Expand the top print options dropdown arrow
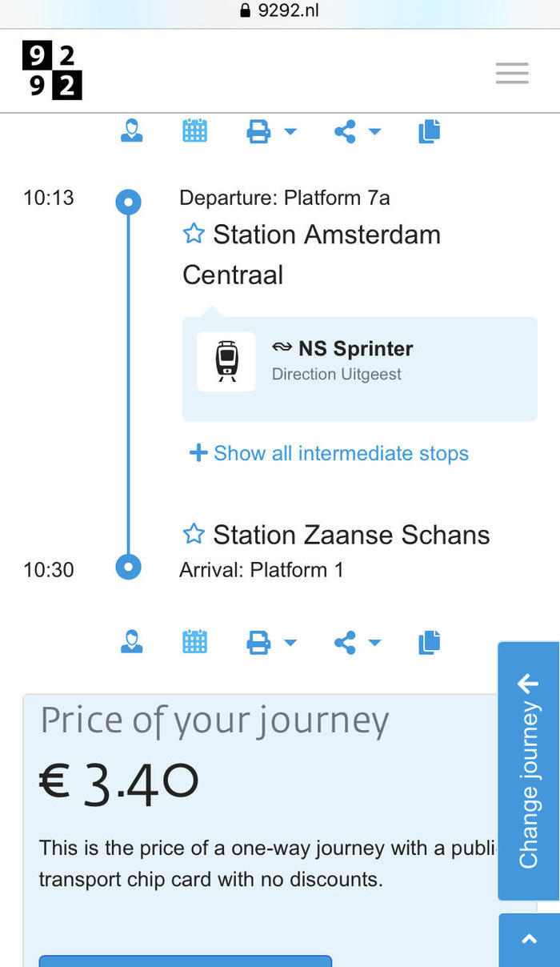The height and width of the screenshot is (967, 560). click(x=290, y=131)
